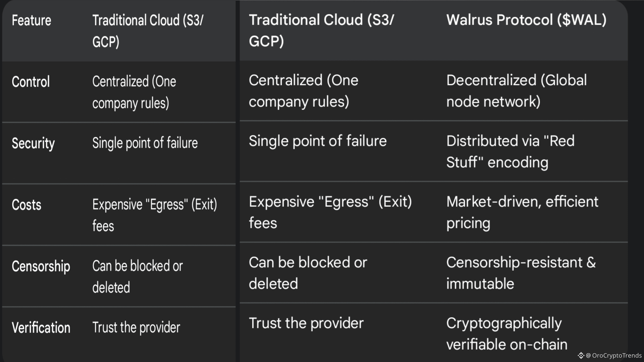Select right table's Can be blocked or deleted cell
This screenshot has width=644, height=362.
point(308,273)
